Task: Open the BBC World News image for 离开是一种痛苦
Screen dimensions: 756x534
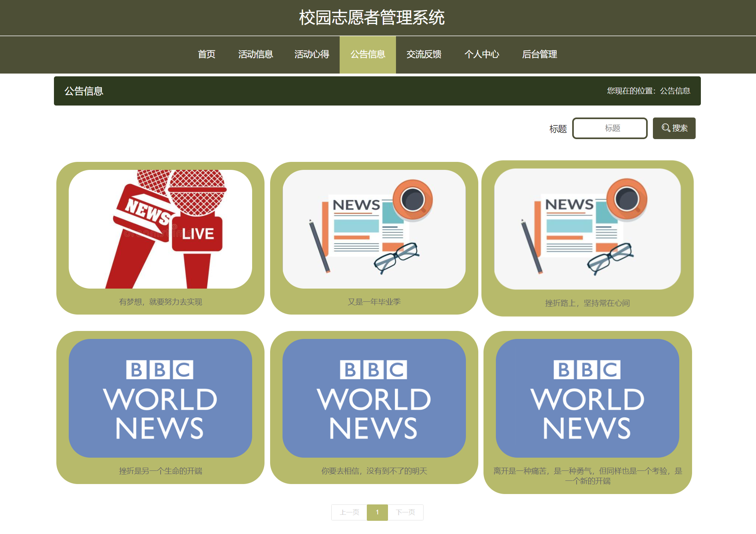Action: tap(587, 398)
